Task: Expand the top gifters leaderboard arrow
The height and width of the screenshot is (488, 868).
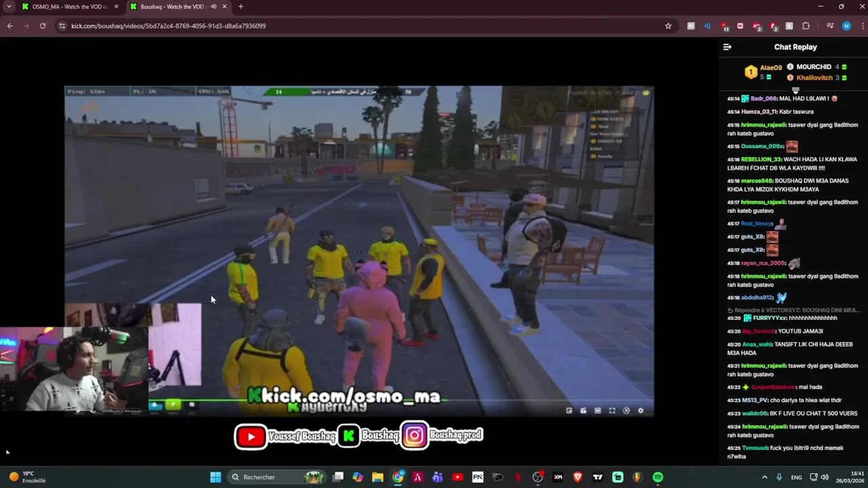Action: pos(795,90)
